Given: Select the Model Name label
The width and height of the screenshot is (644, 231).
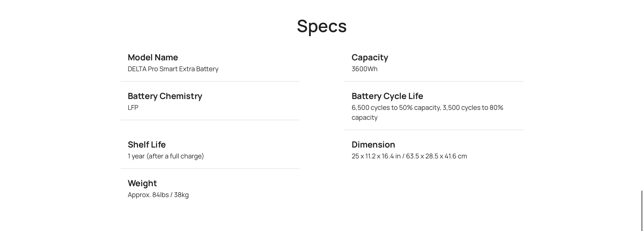Looking at the screenshot, I should point(153,58).
